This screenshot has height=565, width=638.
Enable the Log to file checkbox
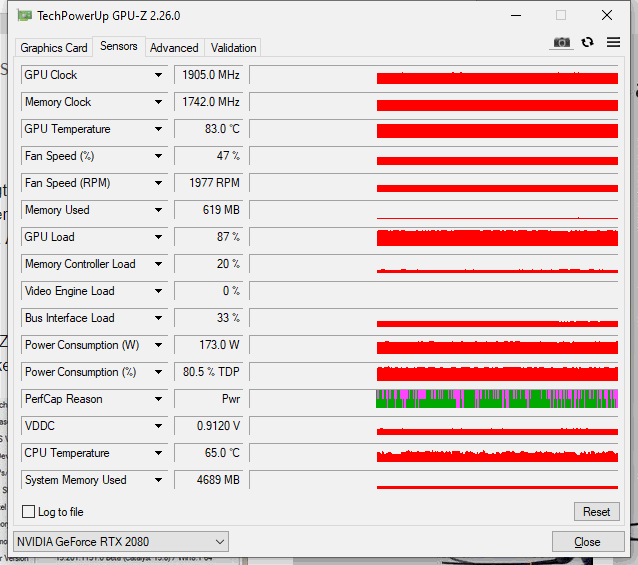(x=28, y=512)
